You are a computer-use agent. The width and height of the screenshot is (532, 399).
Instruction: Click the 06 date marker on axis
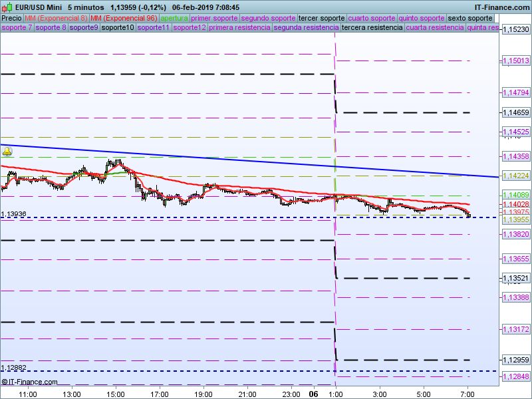point(313,394)
